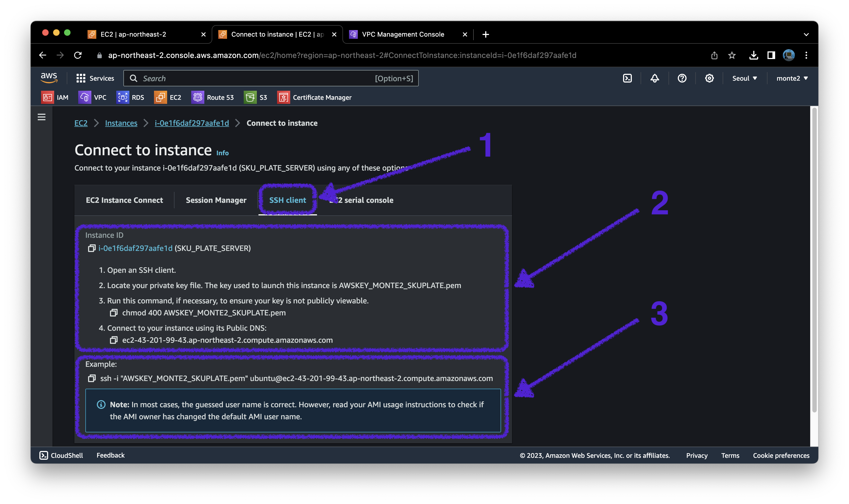The height and width of the screenshot is (504, 849).
Task: Open CloudShell icon in top navigation bar
Action: (x=627, y=78)
